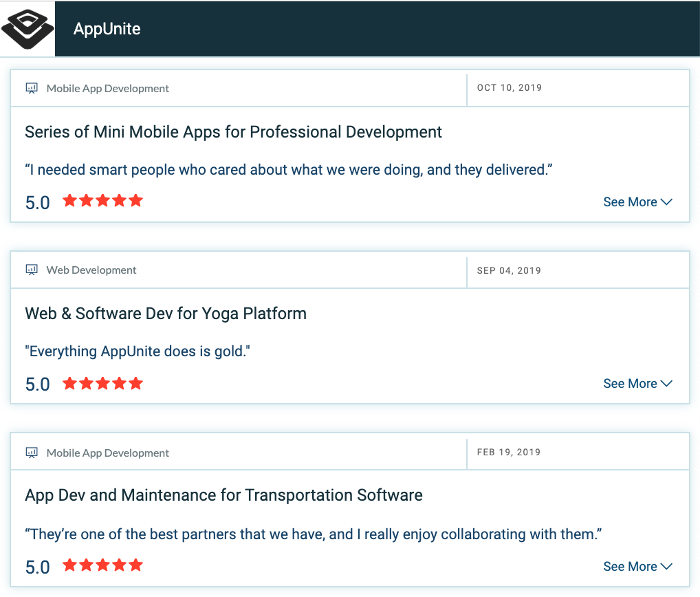Click presentation icon on Feb 19, 2019 review

click(x=32, y=453)
